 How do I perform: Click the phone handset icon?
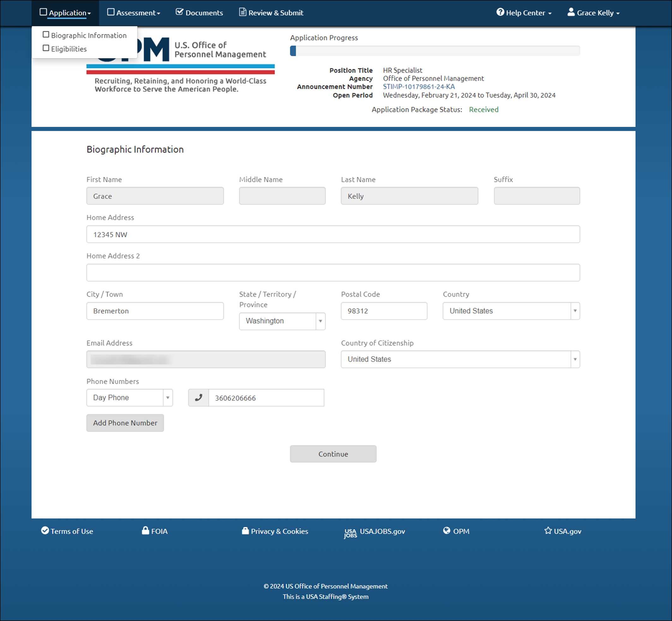click(x=199, y=398)
